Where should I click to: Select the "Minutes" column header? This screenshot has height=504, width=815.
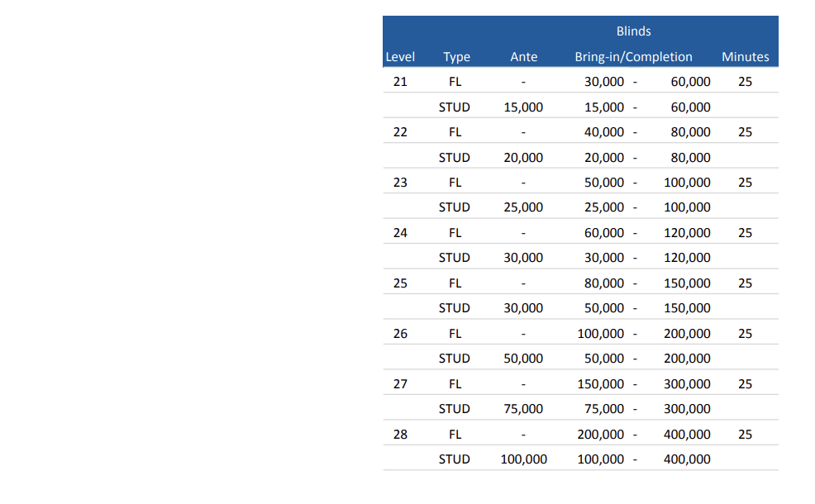coord(745,57)
